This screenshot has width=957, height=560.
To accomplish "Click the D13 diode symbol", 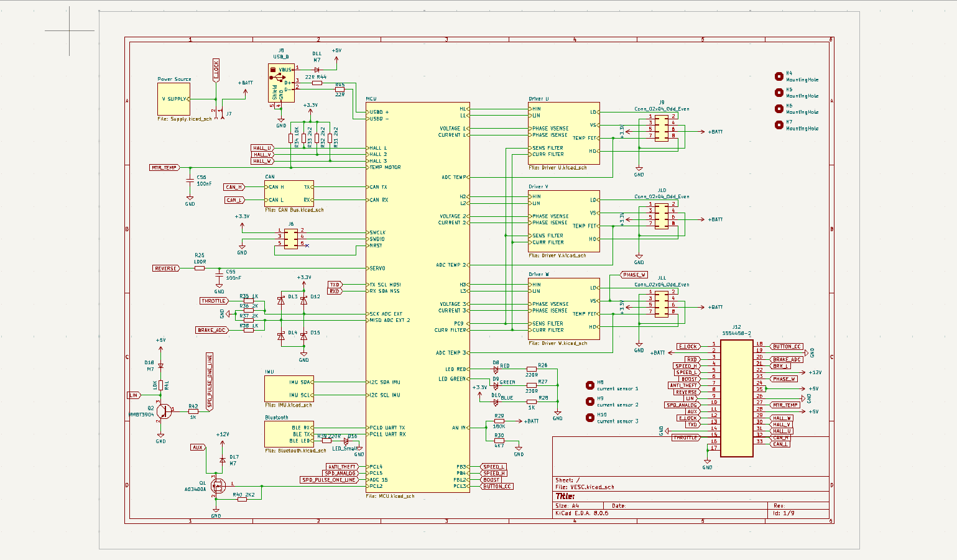I will click(x=281, y=300).
